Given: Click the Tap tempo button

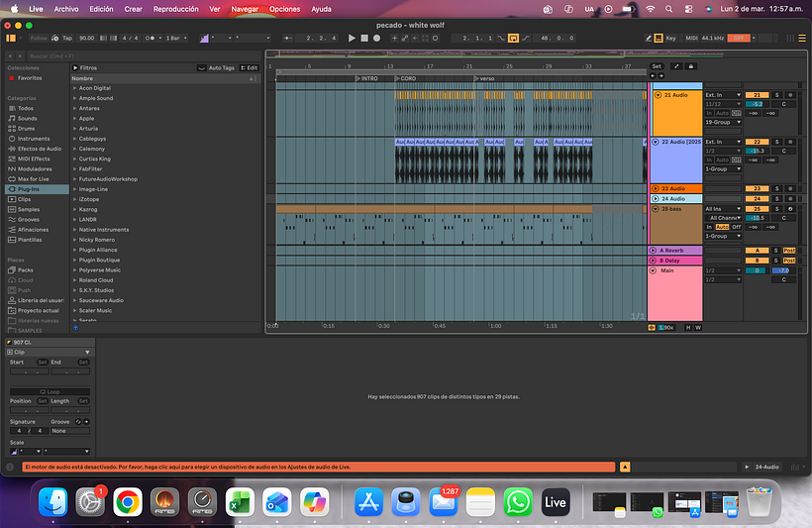Looking at the screenshot, I should coord(66,38).
